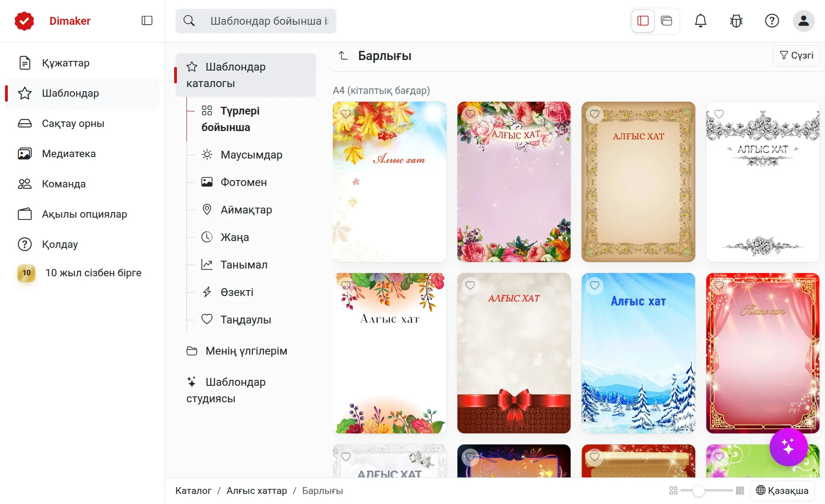The height and width of the screenshot is (504, 825).
Task: Open Қолдау support in sidebar
Action: pos(82,244)
